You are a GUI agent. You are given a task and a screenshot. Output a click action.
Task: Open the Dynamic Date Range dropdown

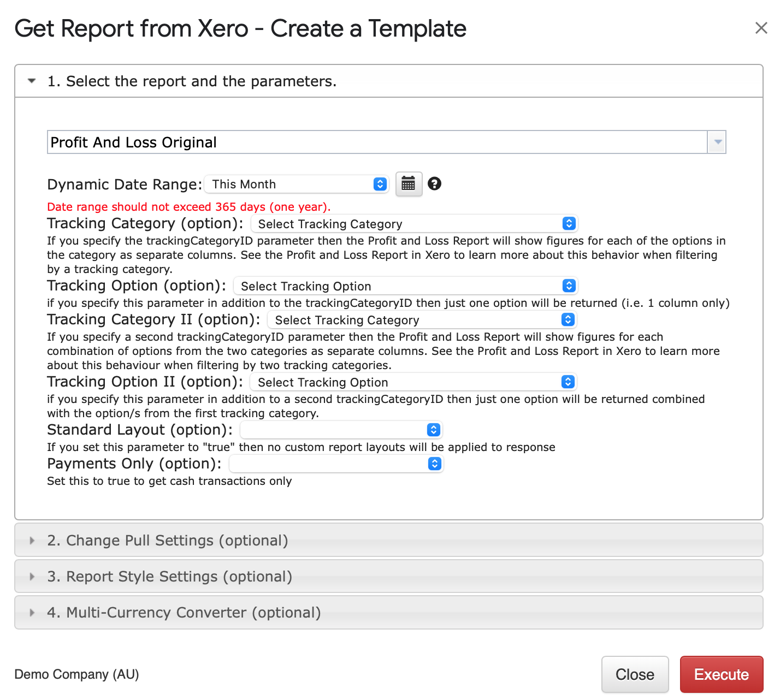tap(297, 184)
